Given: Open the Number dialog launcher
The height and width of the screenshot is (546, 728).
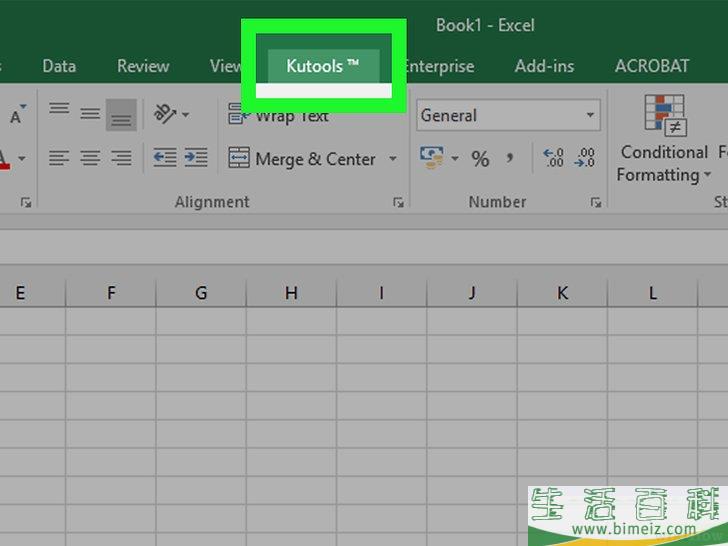Looking at the screenshot, I should click(596, 202).
